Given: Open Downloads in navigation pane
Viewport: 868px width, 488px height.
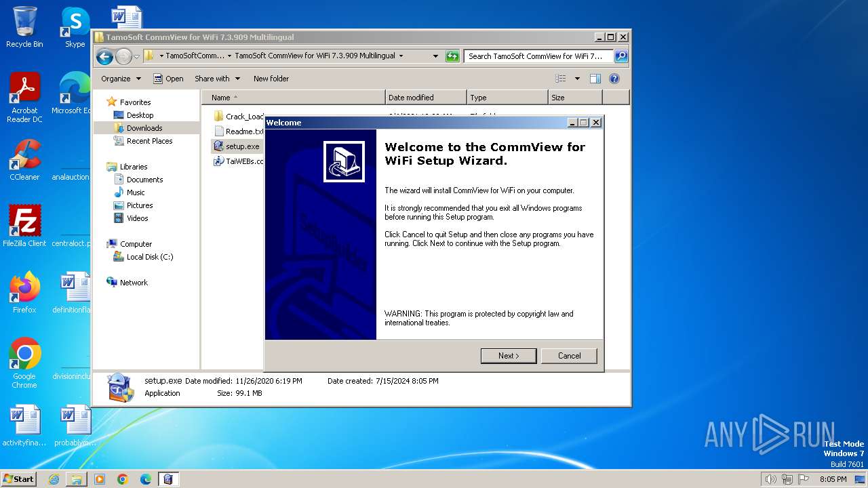Looking at the screenshot, I should (x=138, y=128).
